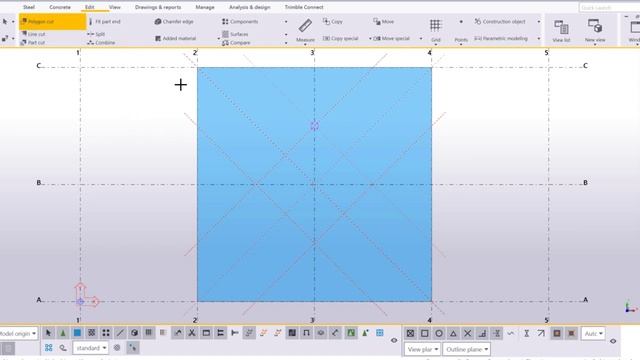Toggle the X snap switch
This screenshot has width=640, height=360.
coord(467,333)
